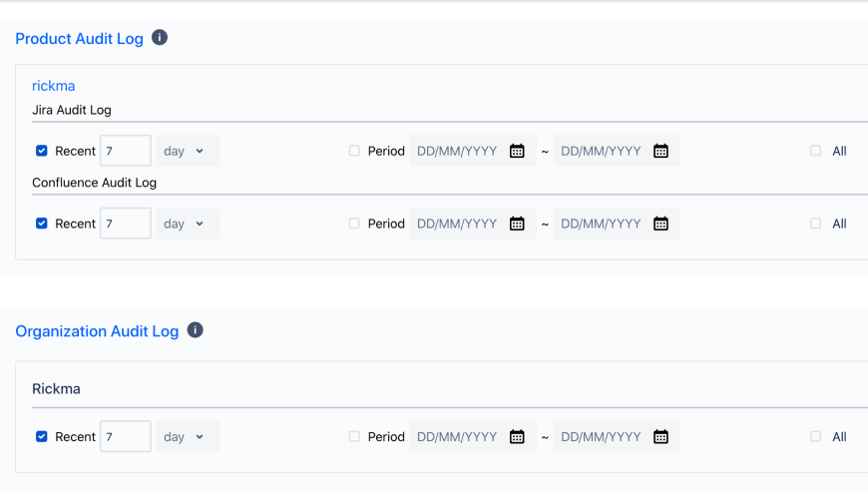Click the Recent days number field for Jira
Viewport: 868px width, 493px height.
point(126,151)
